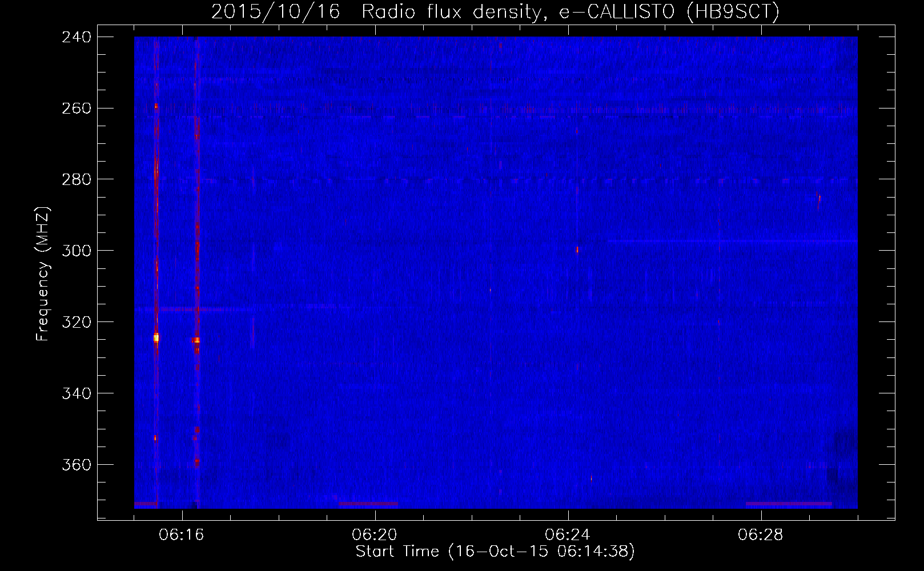Click the plot title 'Radio flux density, e-CALLISTO (HB9SCT)'
924x571 pixels.
pyautogui.click(x=570, y=11)
